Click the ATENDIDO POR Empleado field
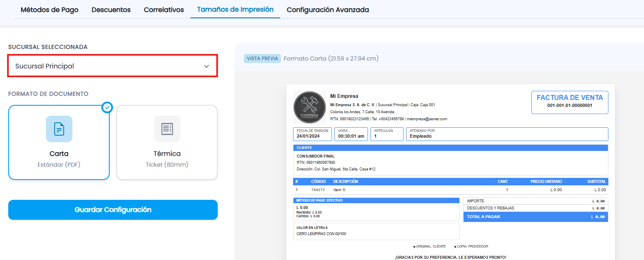Viewport: 644px width, 260px height. click(507, 134)
